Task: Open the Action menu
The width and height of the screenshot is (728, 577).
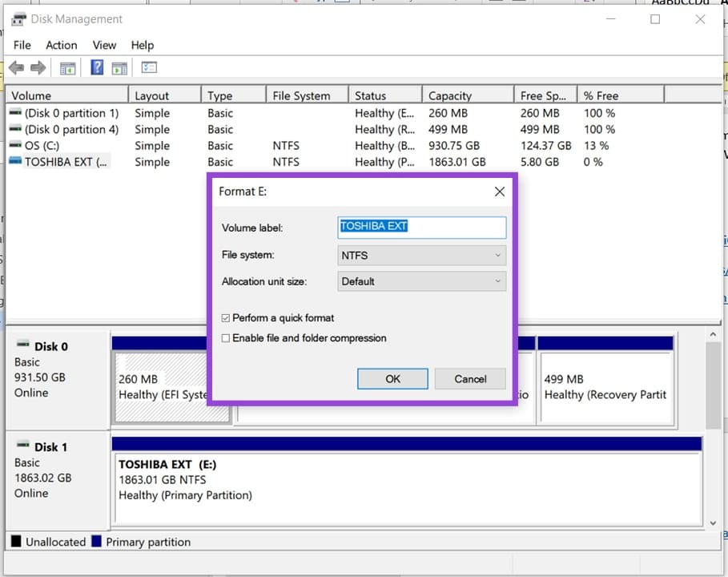Action: pyautogui.click(x=61, y=45)
